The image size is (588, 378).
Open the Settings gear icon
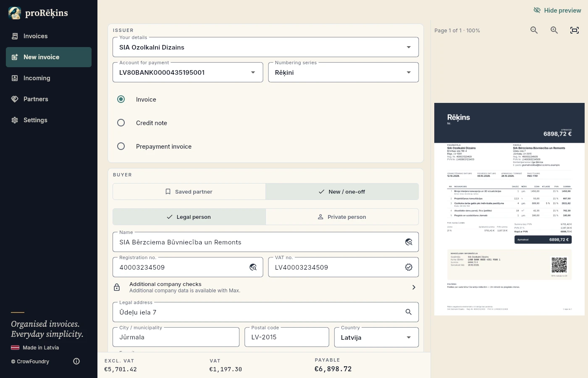tap(15, 120)
